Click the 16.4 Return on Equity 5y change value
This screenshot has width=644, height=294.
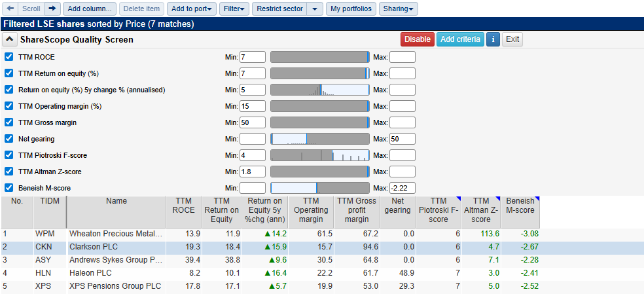click(x=275, y=273)
